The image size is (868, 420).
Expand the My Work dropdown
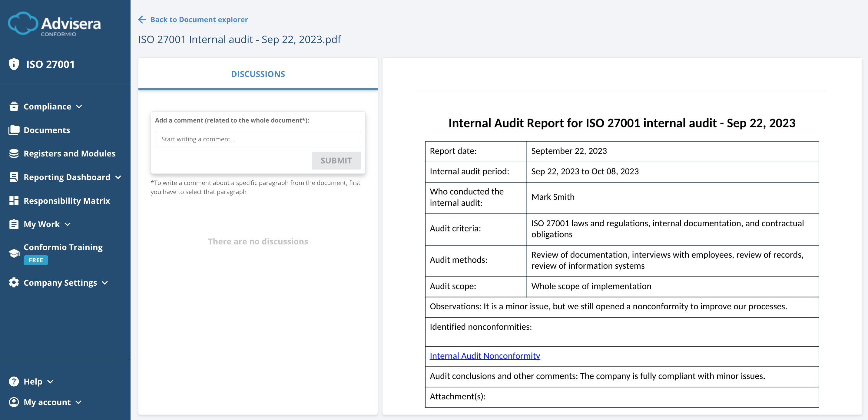pyautogui.click(x=68, y=224)
